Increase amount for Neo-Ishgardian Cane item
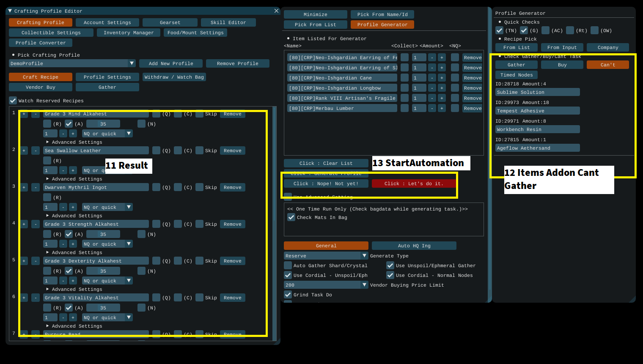This screenshot has width=643, height=364. click(x=442, y=78)
